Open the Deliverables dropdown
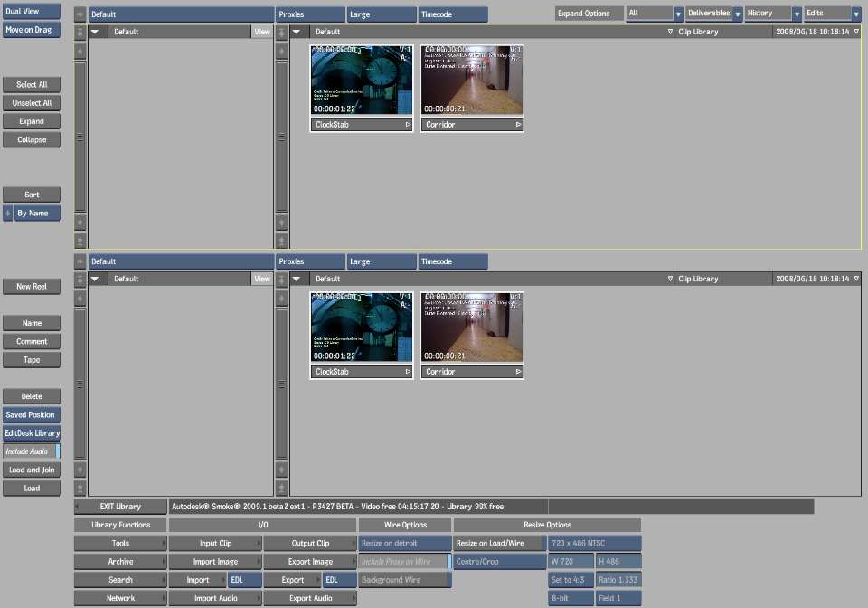Image resolution: width=868 pixels, height=608 pixels. coord(713,14)
